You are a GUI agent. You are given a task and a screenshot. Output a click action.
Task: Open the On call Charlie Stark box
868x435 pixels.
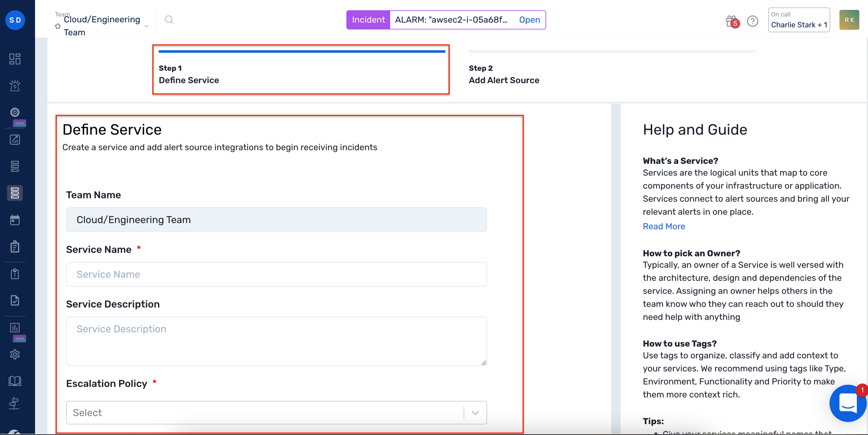(x=799, y=20)
